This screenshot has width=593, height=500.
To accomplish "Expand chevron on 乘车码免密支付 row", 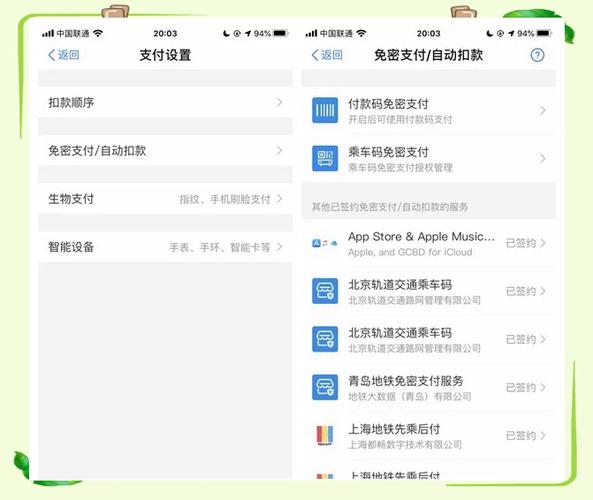I will (x=543, y=158).
